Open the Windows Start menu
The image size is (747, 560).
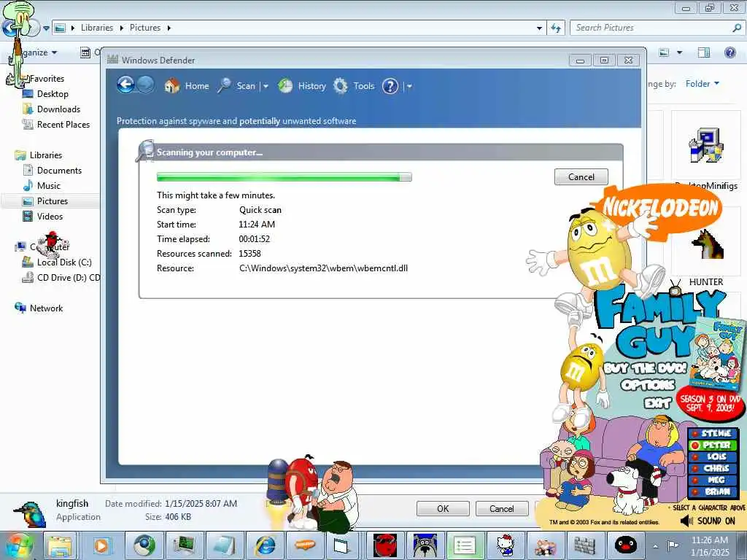pyautogui.click(x=18, y=545)
